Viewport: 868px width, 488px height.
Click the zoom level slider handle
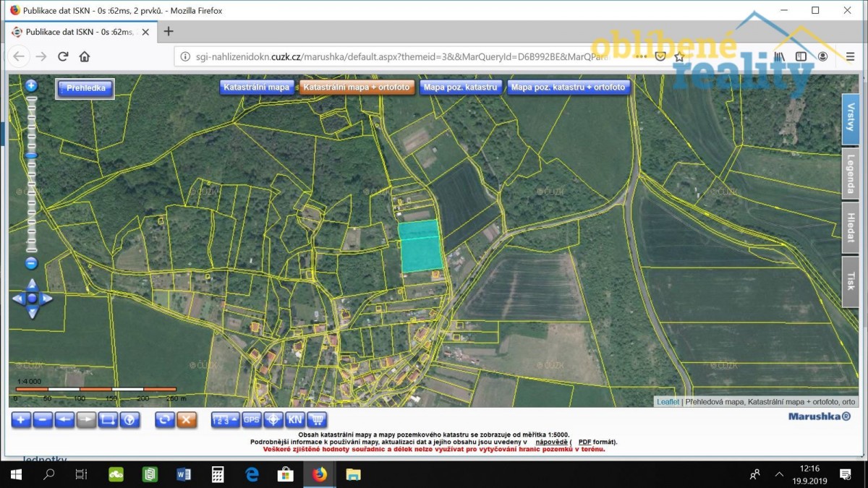(31, 155)
